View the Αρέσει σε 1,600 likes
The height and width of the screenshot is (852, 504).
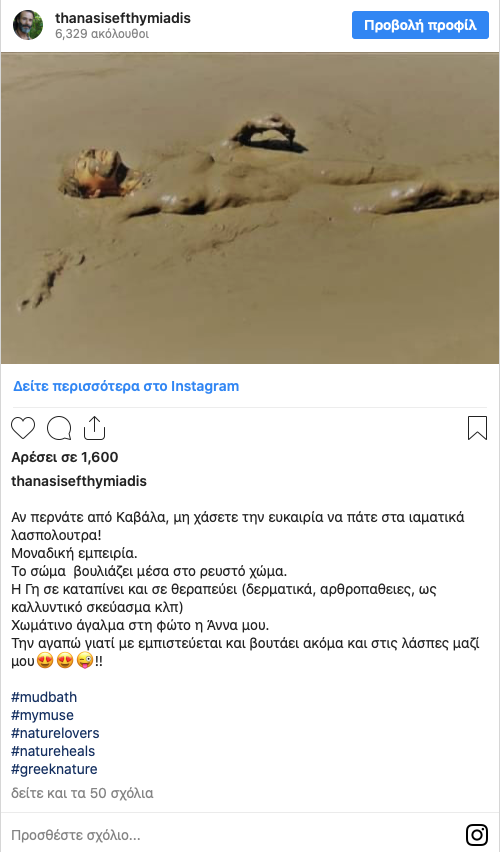coord(65,457)
